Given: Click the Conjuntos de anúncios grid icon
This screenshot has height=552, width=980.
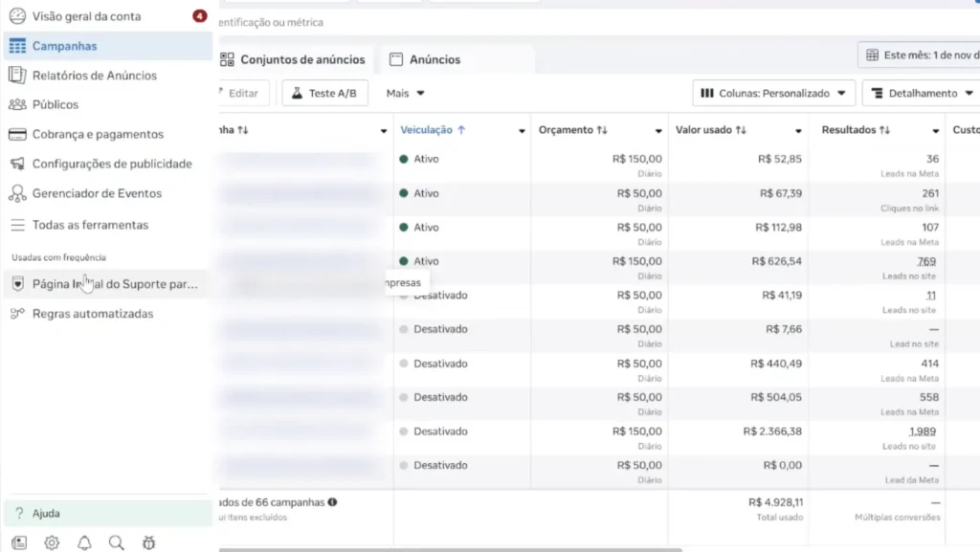Looking at the screenshot, I should tap(227, 59).
